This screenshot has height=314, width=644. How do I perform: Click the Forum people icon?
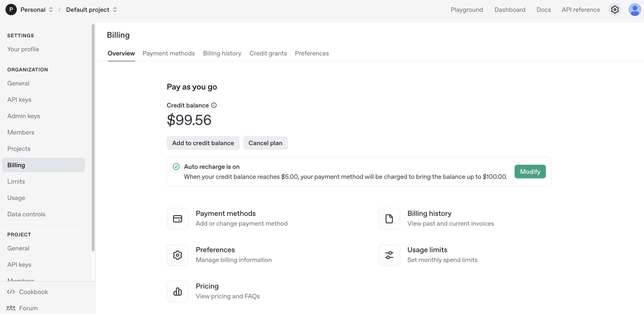click(x=11, y=308)
